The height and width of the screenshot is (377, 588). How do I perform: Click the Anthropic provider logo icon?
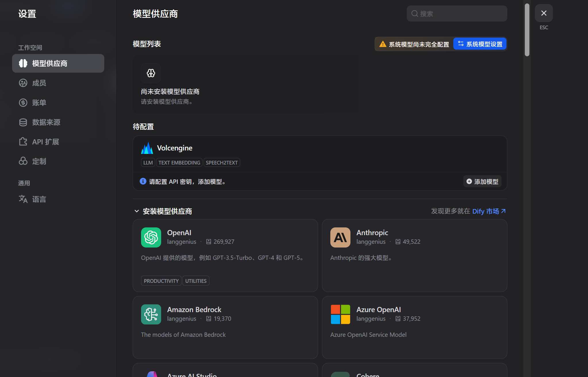(340, 237)
